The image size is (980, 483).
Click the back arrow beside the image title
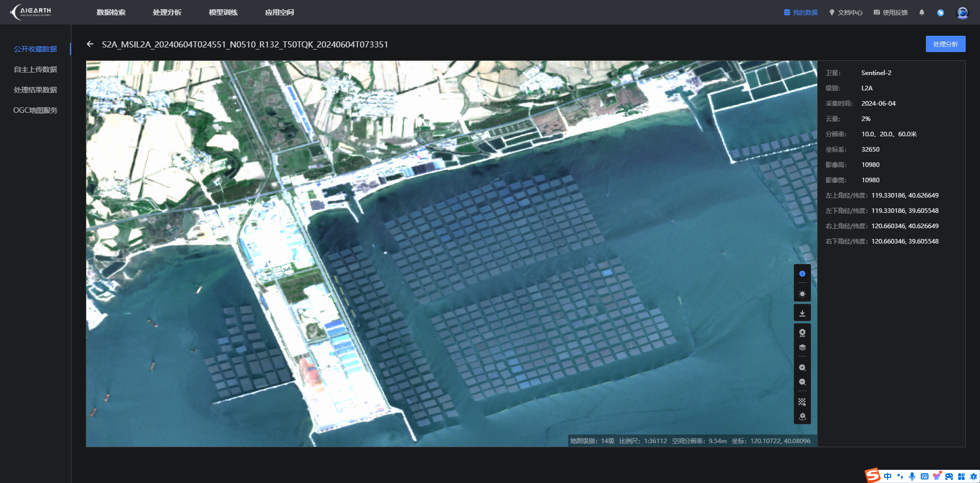(90, 44)
